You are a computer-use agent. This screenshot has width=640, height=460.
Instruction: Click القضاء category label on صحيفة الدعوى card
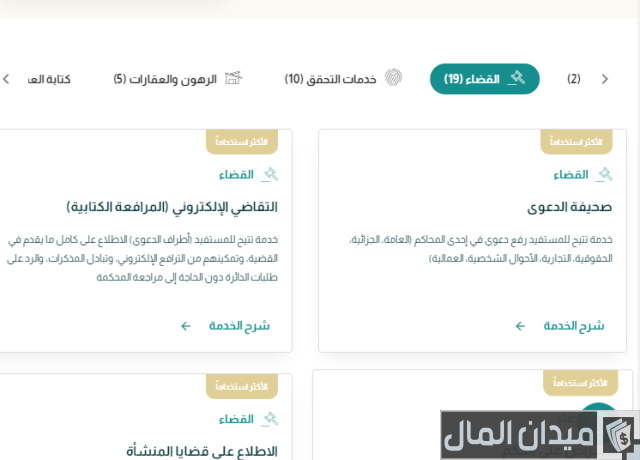571,175
